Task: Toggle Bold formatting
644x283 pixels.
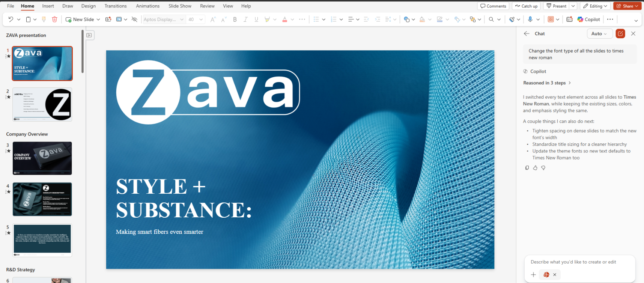Action: point(235,20)
